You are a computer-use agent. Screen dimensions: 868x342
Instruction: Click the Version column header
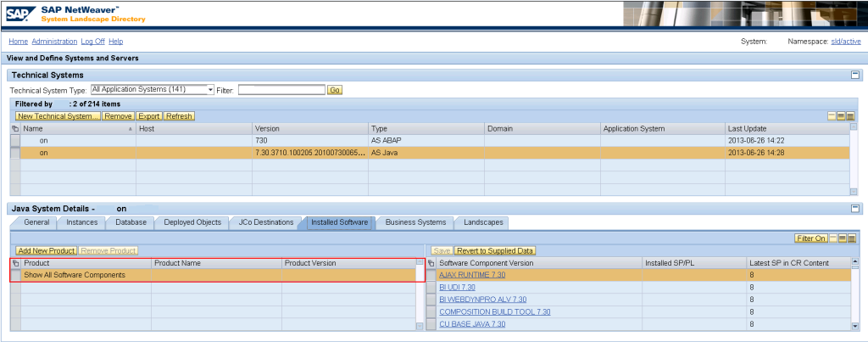click(x=310, y=129)
